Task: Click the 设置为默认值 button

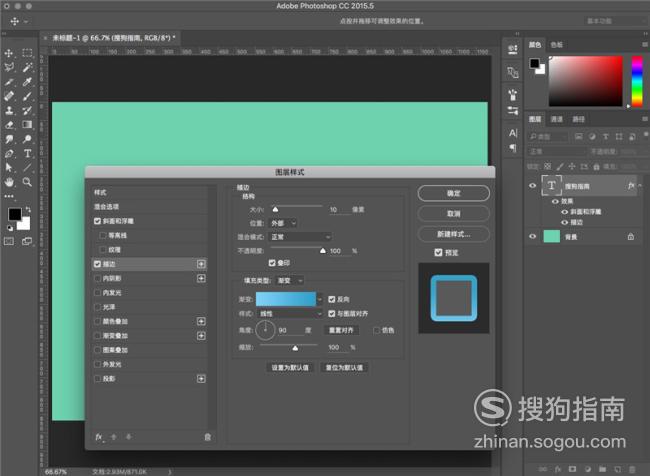Action: point(290,367)
